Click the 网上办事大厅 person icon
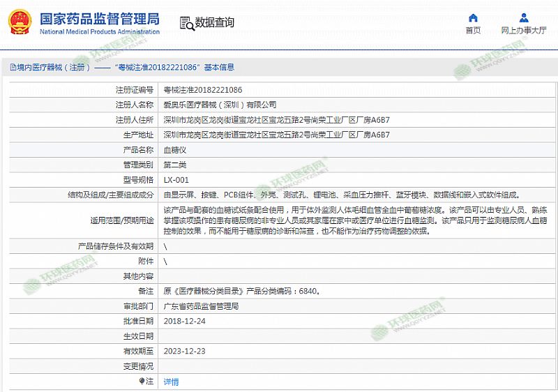The height and width of the screenshot is (392, 558). click(x=523, y=17)
